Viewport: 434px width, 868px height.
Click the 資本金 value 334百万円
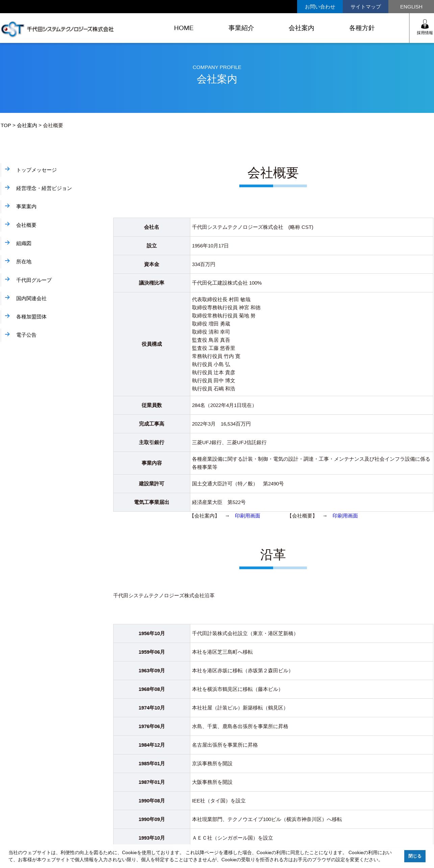(203, 264)
